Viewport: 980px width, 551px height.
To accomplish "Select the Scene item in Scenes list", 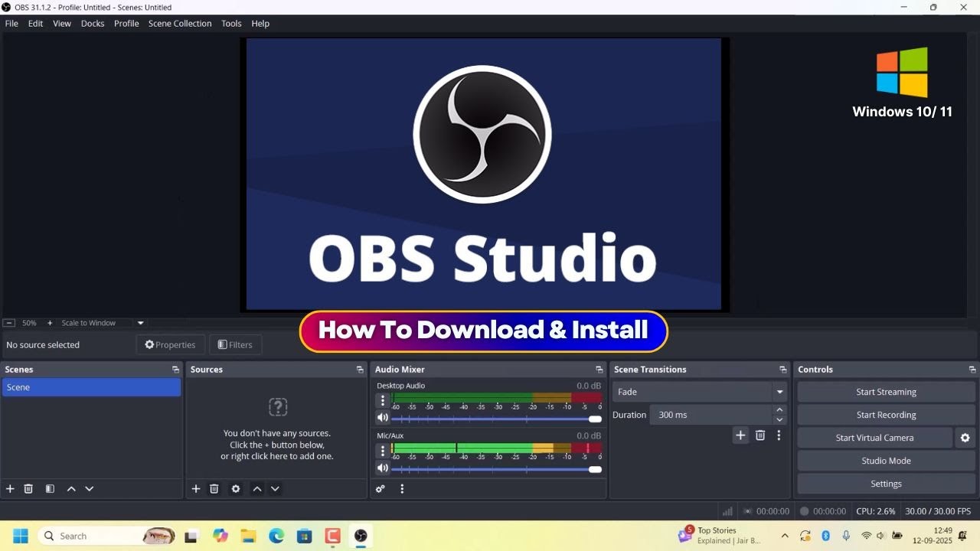I will (91, 387).
